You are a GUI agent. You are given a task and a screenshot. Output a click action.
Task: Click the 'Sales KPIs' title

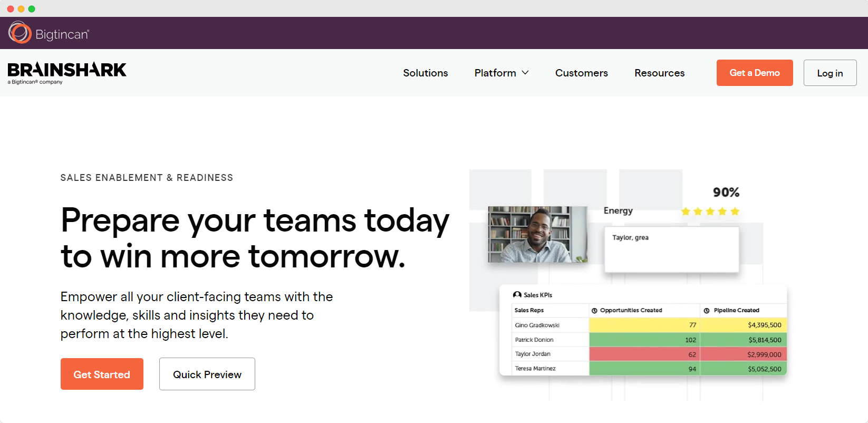(x=538, y=295)
